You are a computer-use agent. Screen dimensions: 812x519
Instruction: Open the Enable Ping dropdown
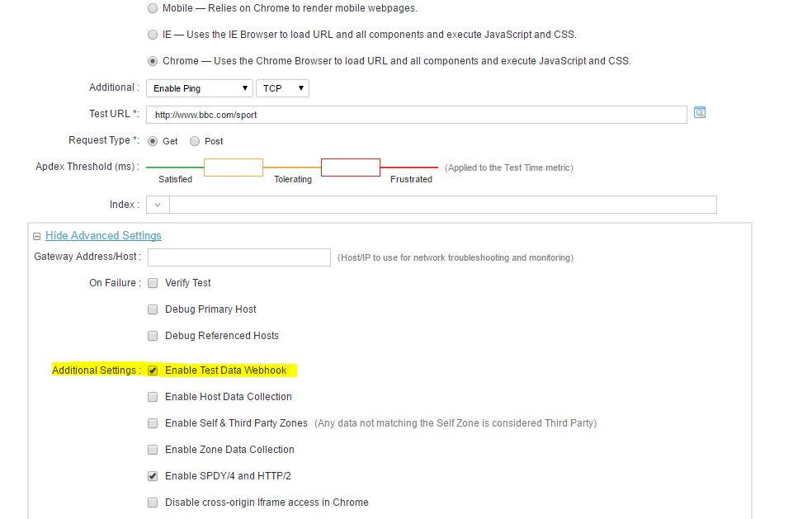200,88
